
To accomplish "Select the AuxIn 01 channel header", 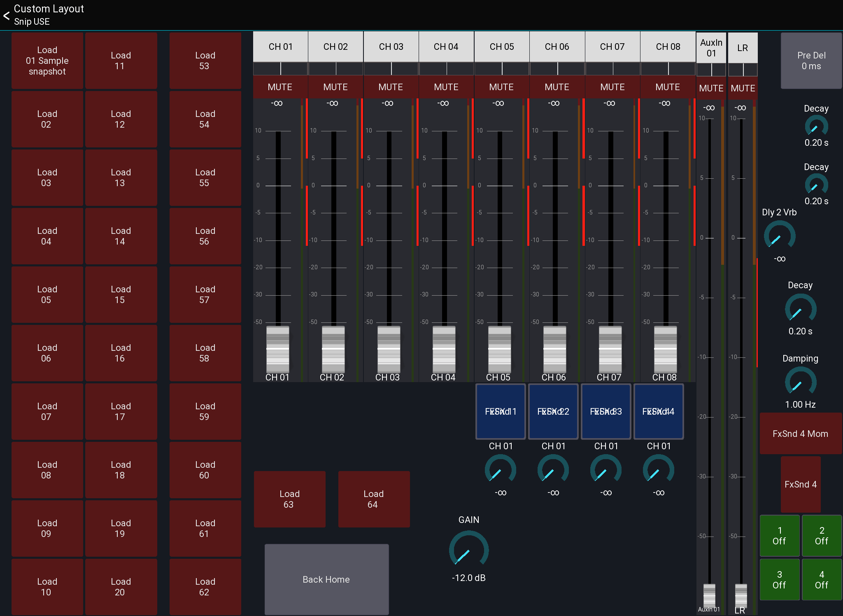I will [711, 47].
